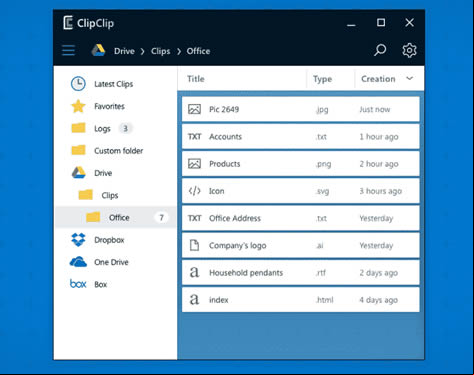Select the Icon clip title
474x375 pixels.
(x=217, y=191)
